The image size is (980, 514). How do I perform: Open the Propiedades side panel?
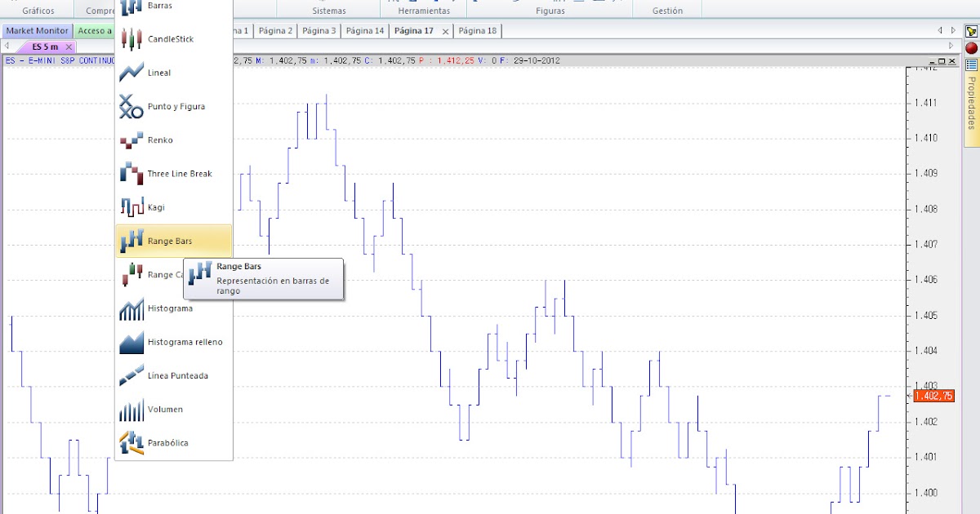click(971, 104)
